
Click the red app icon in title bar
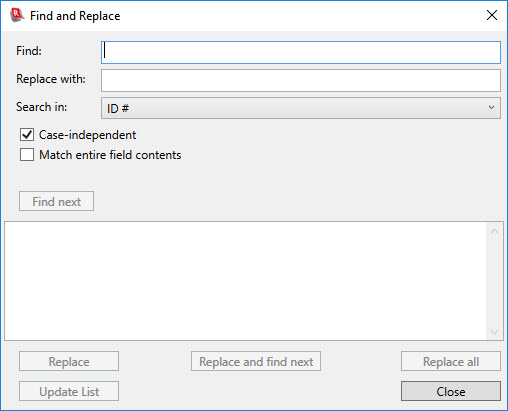click(17, 15)
